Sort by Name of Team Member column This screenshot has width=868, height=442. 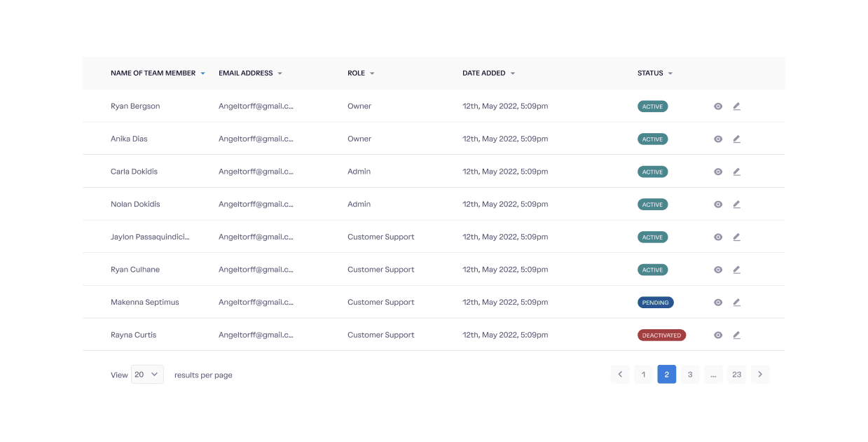(x=158, y=73)
